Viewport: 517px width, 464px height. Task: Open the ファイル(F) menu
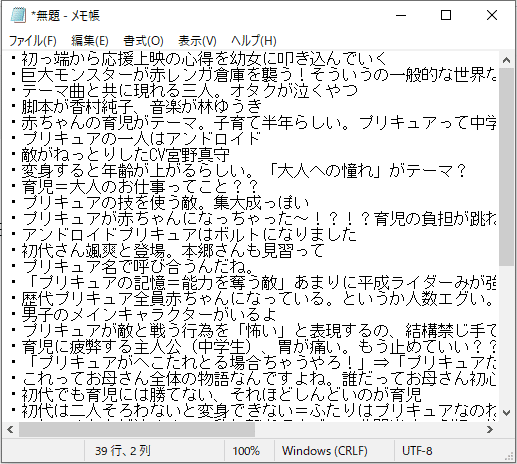[x=33, y=41]
